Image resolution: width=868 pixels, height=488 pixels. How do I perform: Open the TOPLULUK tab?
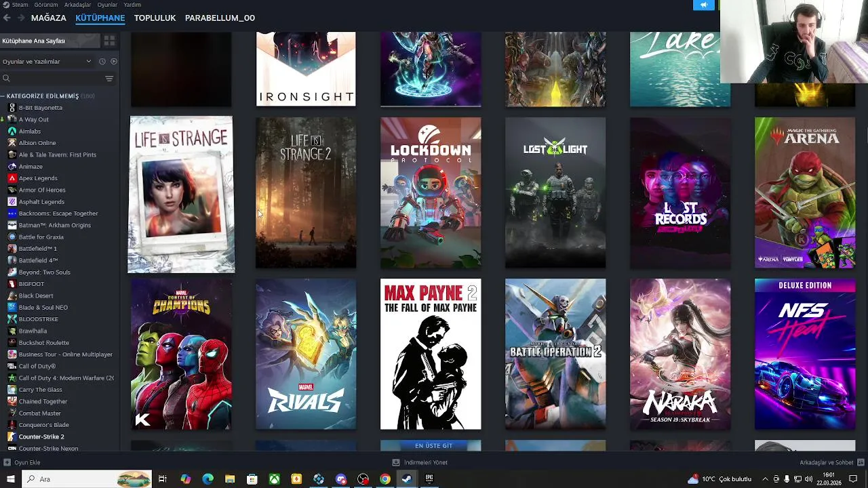[155, 18]
